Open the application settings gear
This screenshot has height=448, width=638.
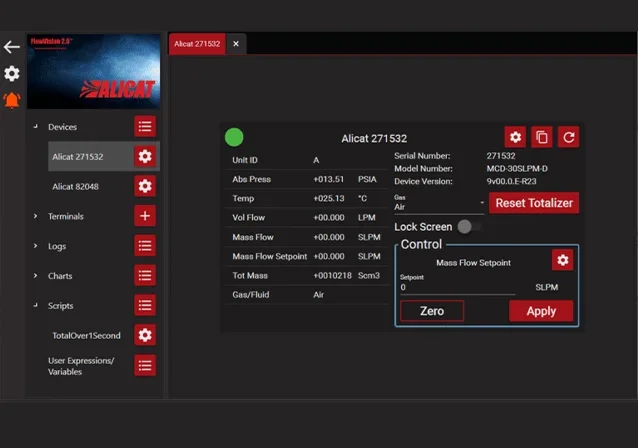[12, 74]
